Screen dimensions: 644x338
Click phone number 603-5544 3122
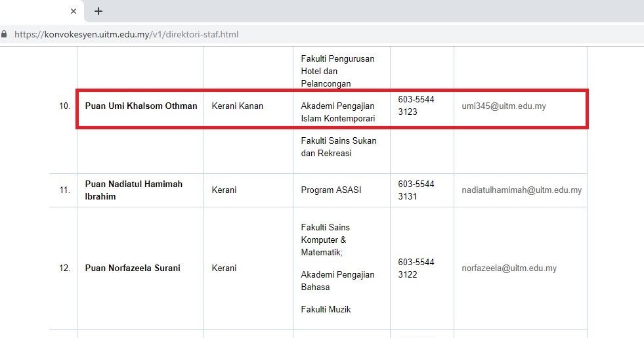pyautogui.click(x=416, y=268)
